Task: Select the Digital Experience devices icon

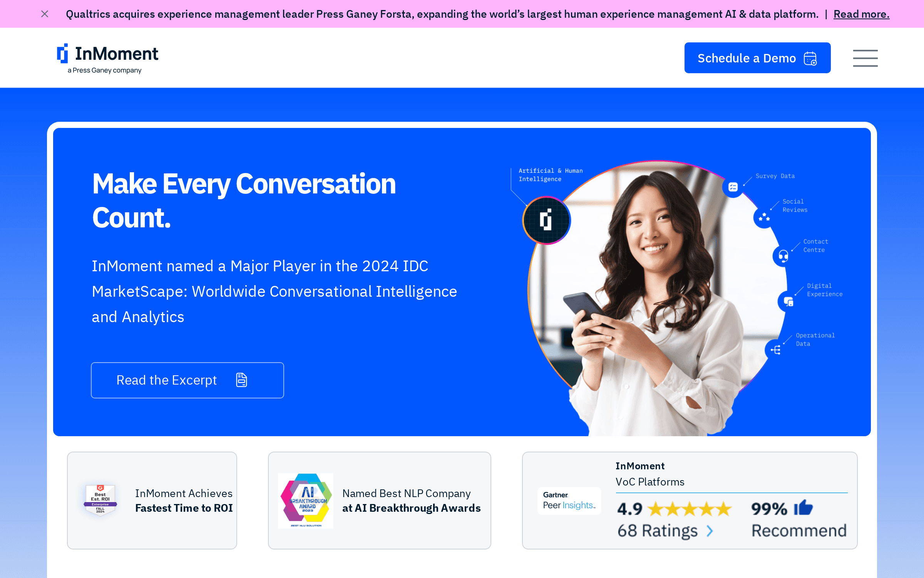Action: [x=788, y=302]
